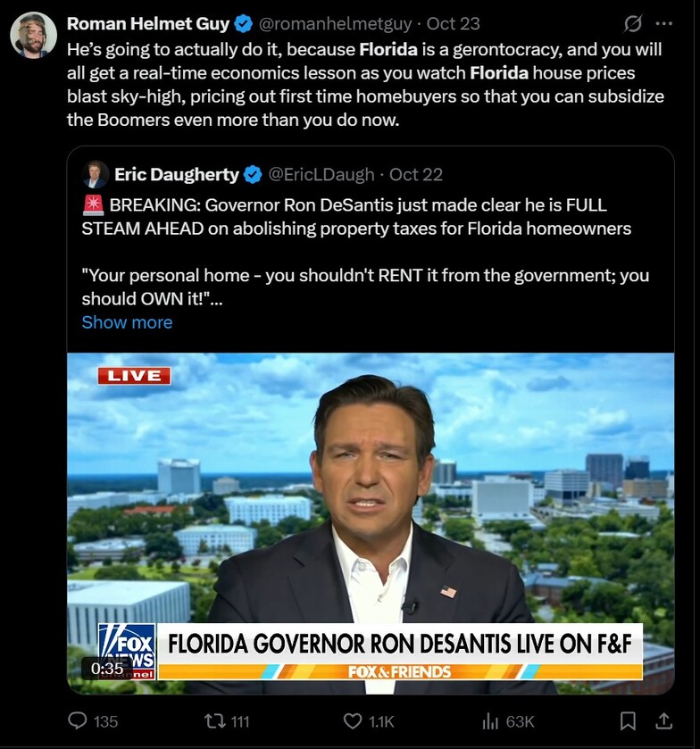This screenshot has height=749, width=700.
Task: Open the @romanhelmetguy handle link
Action: 335,23
